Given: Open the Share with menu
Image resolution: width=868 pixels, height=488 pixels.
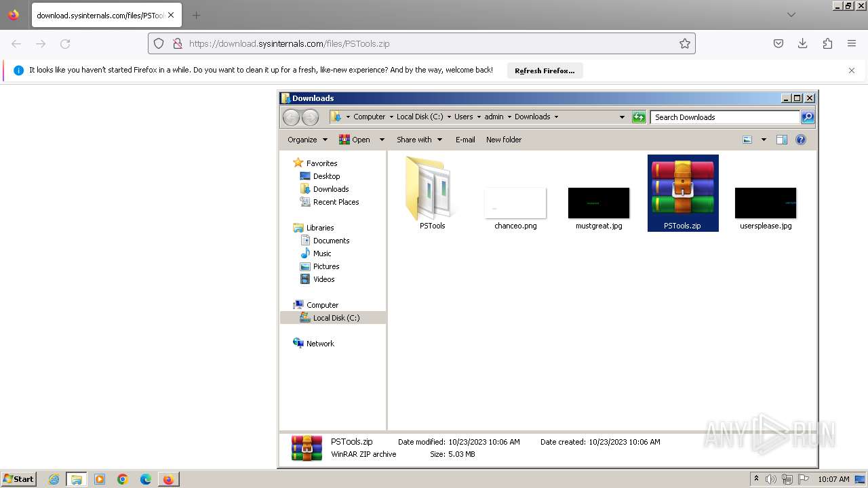Looking at the screenshot, I should pos(419,140).
